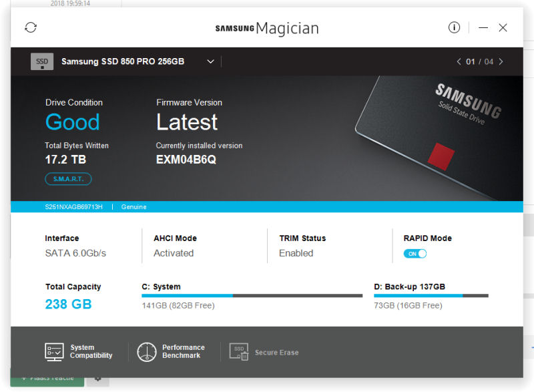Viewport: 534px width, 392px height.
Task: Click the 141GB (82GB Free) text
Action: point(178,305)
